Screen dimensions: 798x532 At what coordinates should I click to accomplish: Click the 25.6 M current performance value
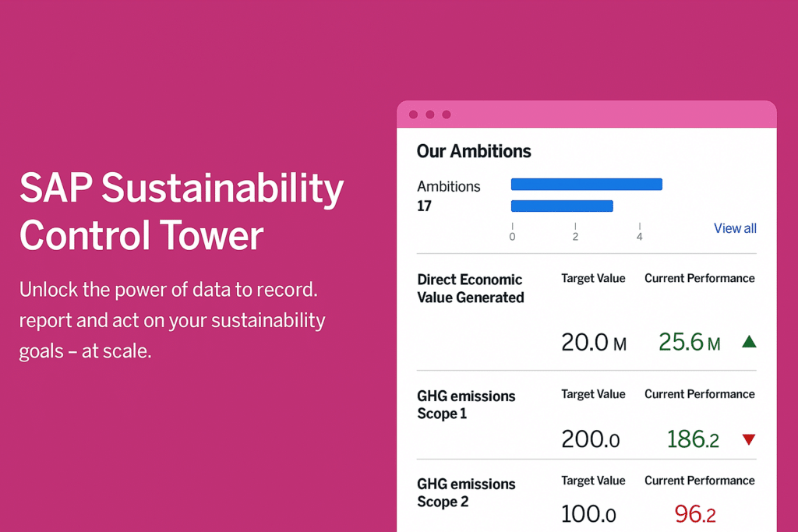click(x=690, y=342)
